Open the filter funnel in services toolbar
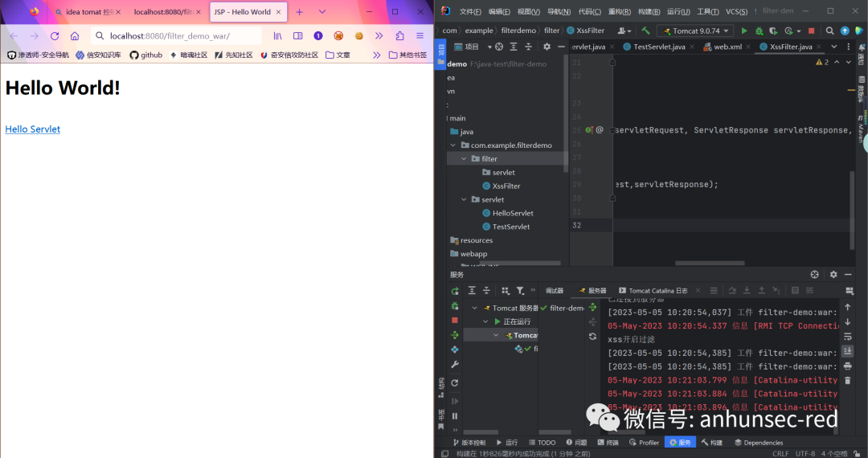Image resolution: width=868 pixels, height=458 pixels. click(520, 291)
